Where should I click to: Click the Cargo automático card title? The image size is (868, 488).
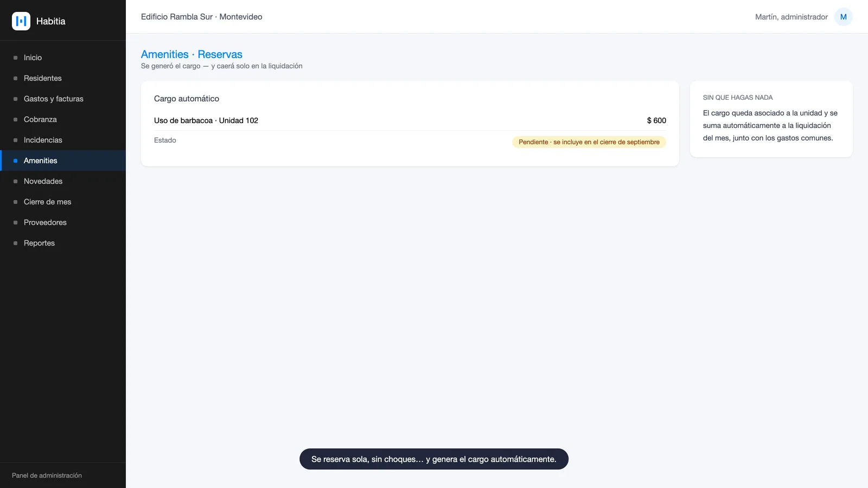(x=187, y=99)
